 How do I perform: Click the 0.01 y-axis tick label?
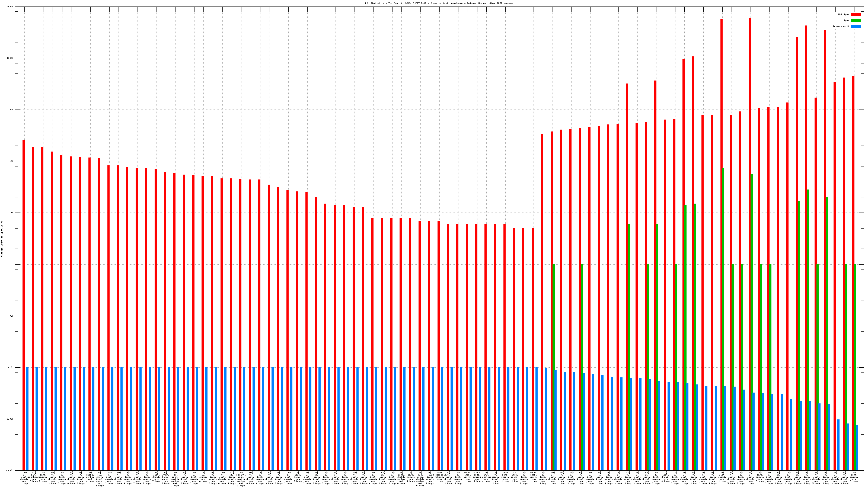[x=11, y=367]
